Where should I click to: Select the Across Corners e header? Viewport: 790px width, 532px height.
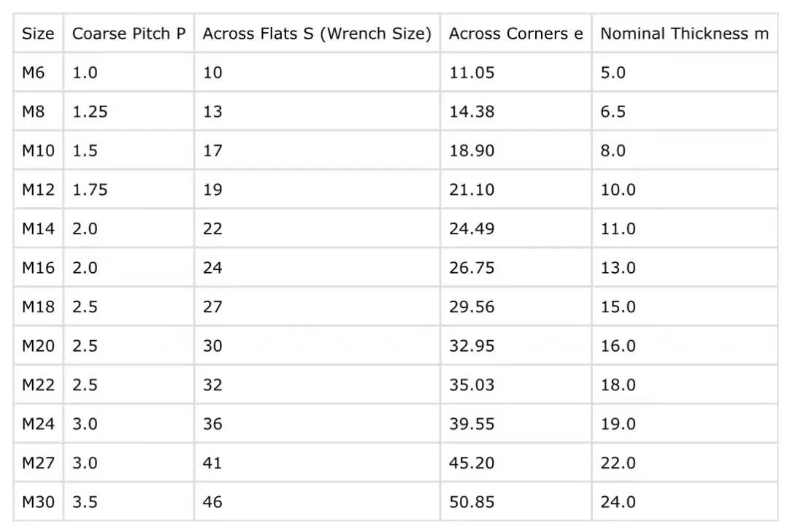coord(516,34)
